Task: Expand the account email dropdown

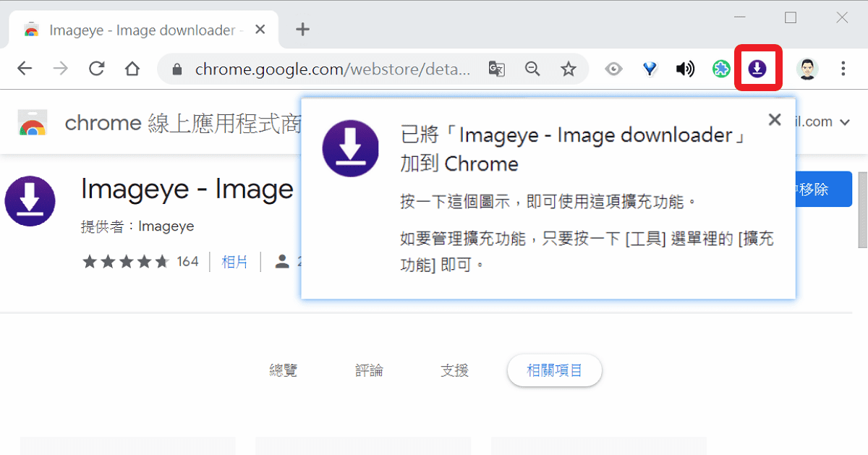Action: point(844,122)
